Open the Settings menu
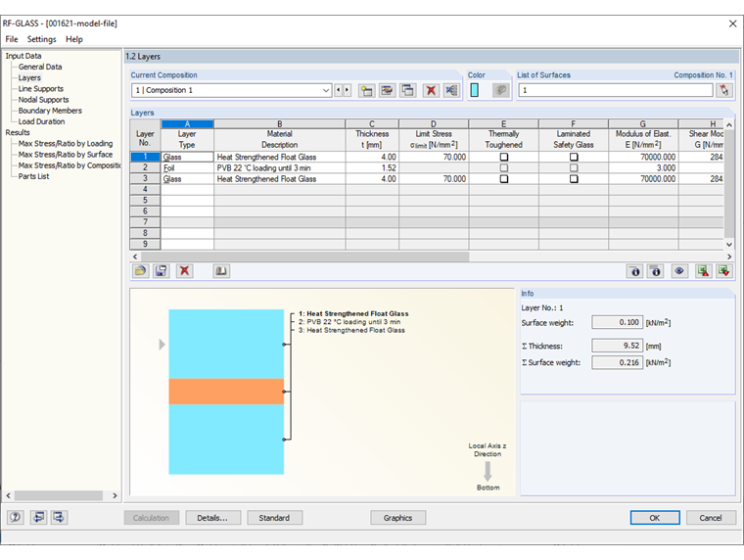The image size is (744, 560). click(42, 39)
